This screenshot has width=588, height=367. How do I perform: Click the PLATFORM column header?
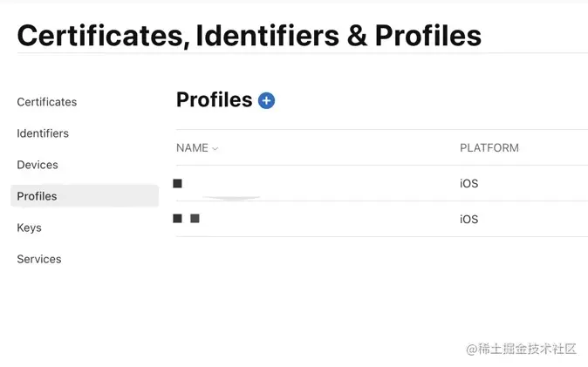coord(489,148)
